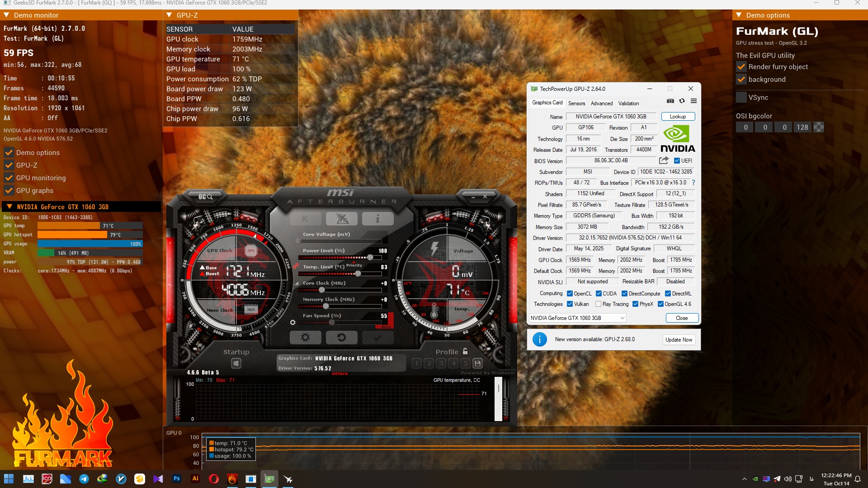The width and height of the screenshot is (868, 488).
Task: Uncheck GPU monitoring in Demo monitor
Action: tap(9, 178)
